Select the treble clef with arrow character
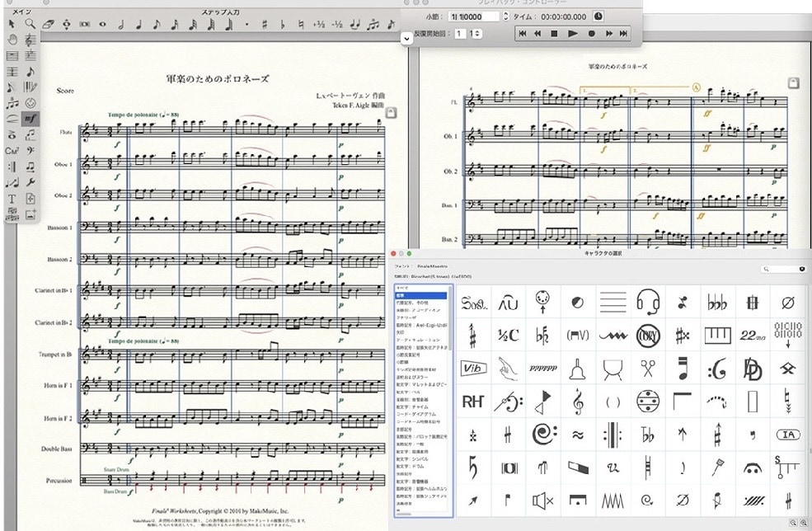Viewport: 812px width, 531px height. coord(577,402)
